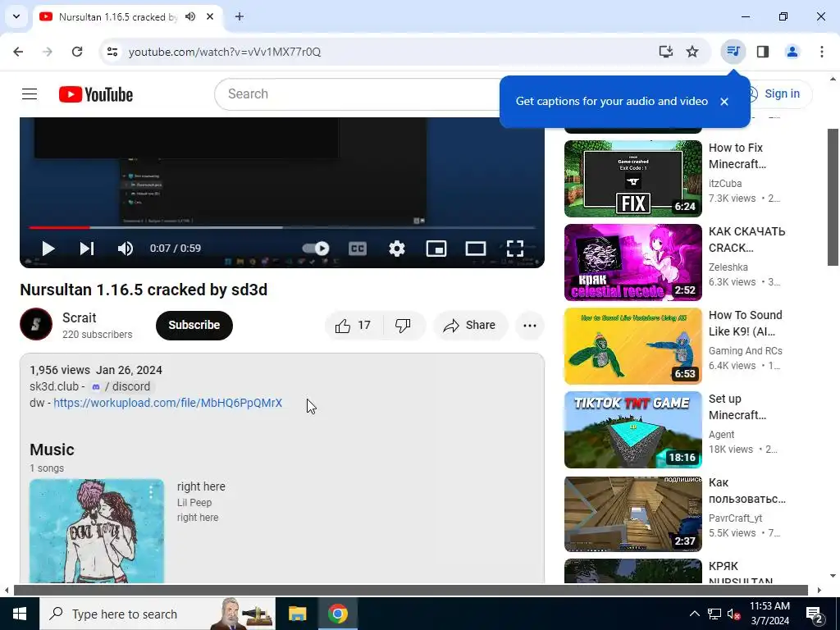Open video settings gear

click(x=397, y=249)
